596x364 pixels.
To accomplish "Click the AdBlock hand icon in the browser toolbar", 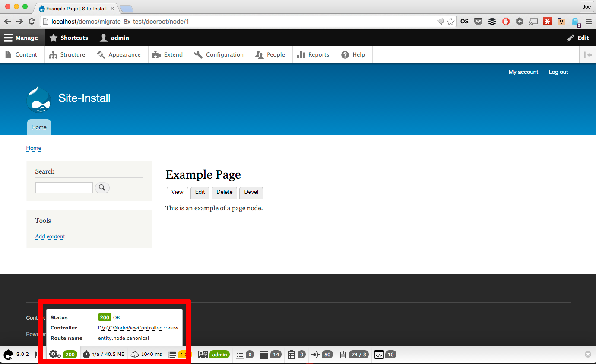I will [x=506, y=21].
